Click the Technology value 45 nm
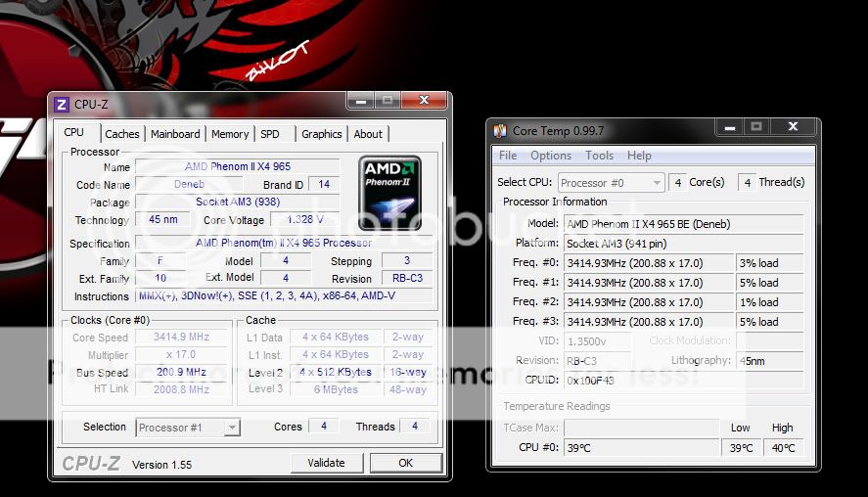 [163, 220]
